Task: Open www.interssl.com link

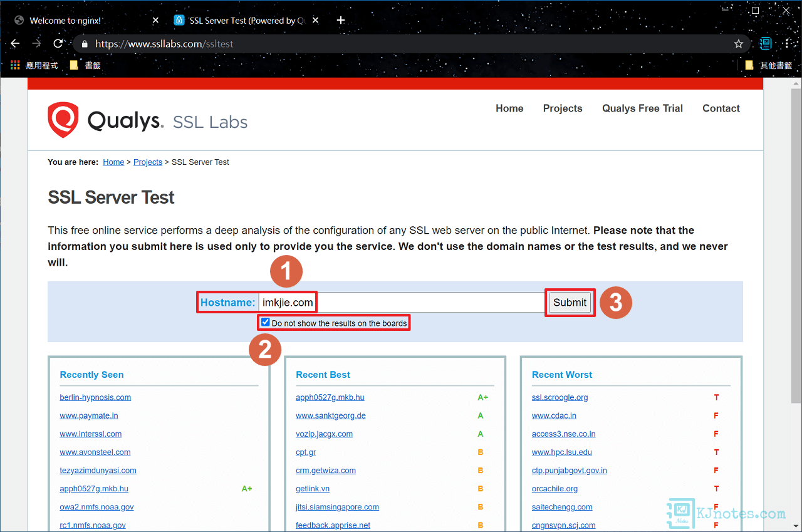Action: tap(91, 434)
